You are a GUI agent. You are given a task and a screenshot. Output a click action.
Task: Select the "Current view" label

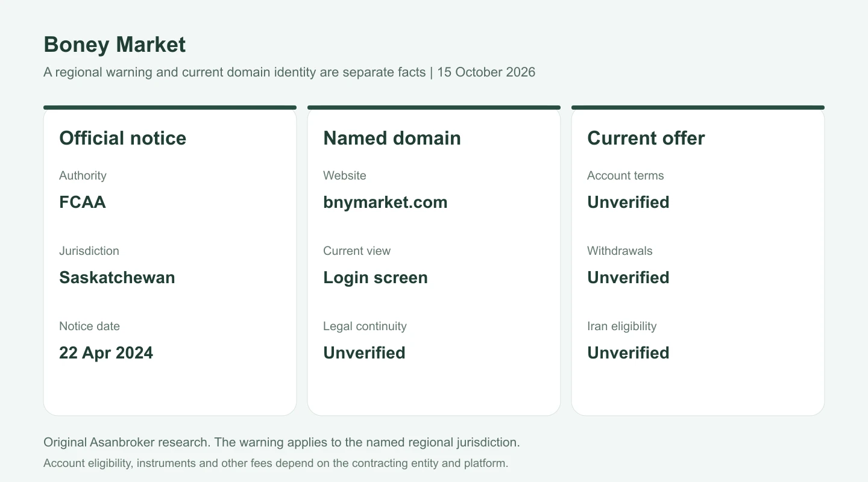coord(357,251)
